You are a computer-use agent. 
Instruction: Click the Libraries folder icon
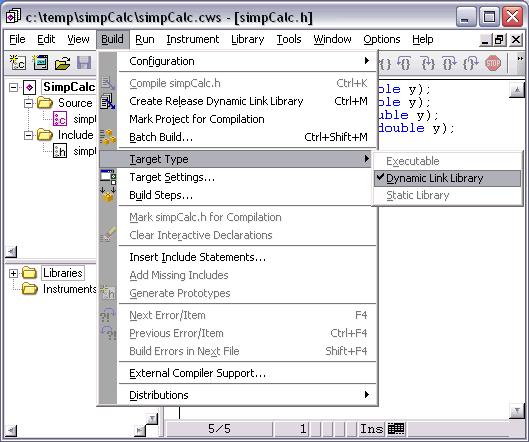(x=29, y=273)
